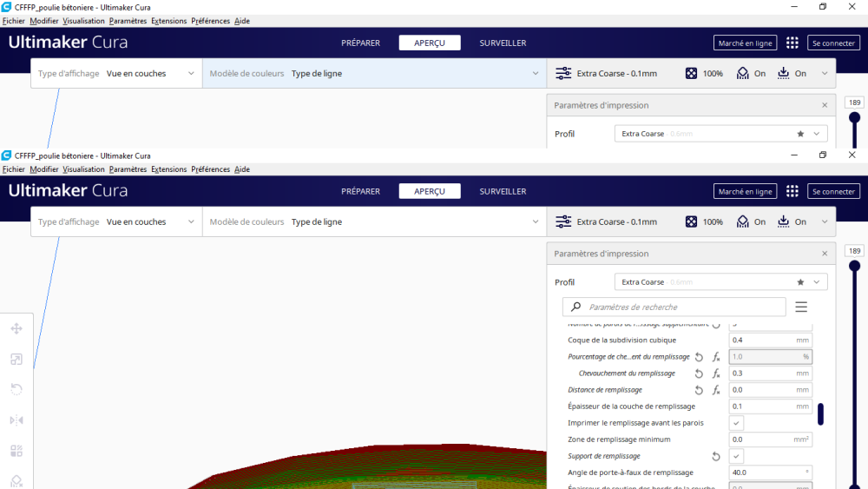Click fx icon for Distance de remplissage
The width and height of the screenshot is (868, 489).
click(x=716, y=391)
